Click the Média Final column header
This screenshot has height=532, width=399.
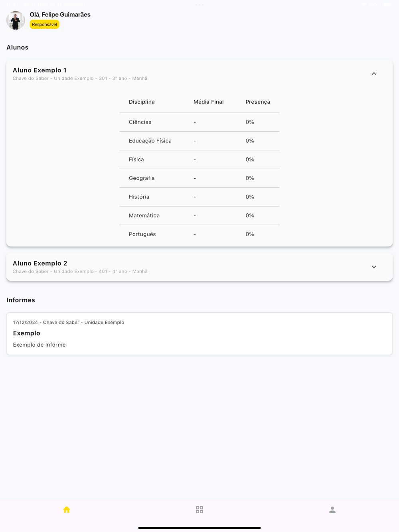[208, 102]
